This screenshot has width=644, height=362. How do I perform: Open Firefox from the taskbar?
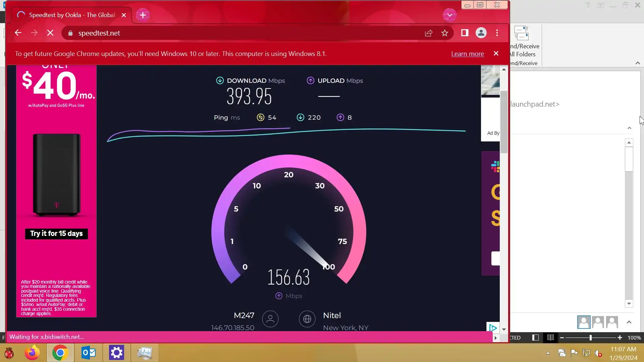coord(32,353)
